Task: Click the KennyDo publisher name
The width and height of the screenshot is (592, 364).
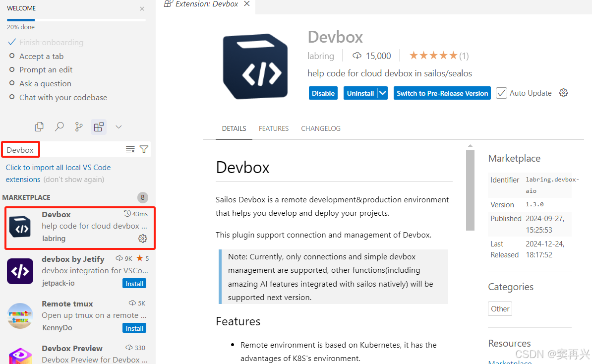Action: point(57,328)
